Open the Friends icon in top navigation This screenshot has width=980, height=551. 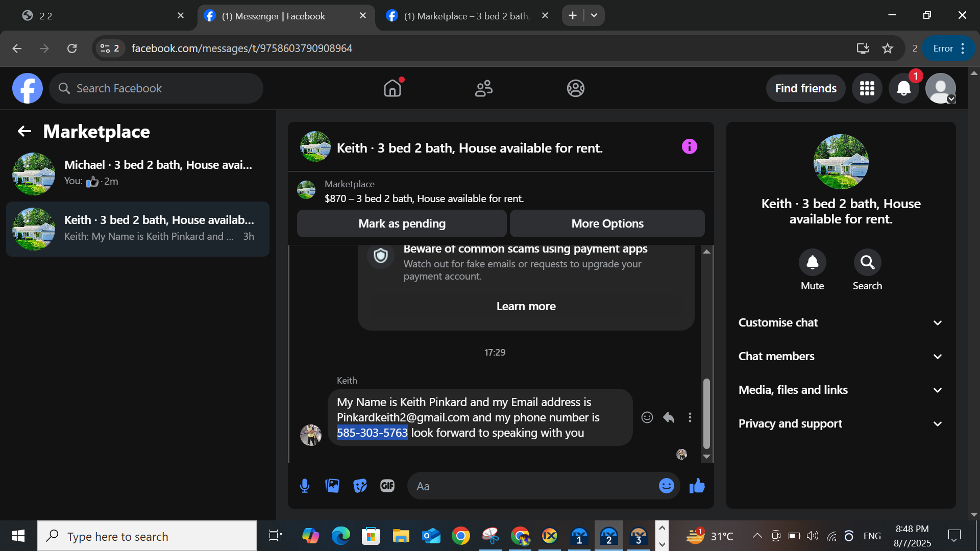(x=484, y=88)
